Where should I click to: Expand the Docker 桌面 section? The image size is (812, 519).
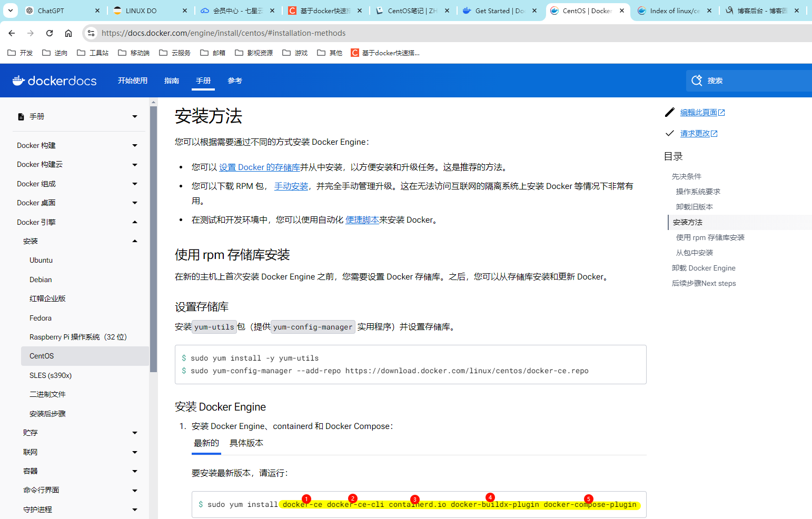[135, 203]
